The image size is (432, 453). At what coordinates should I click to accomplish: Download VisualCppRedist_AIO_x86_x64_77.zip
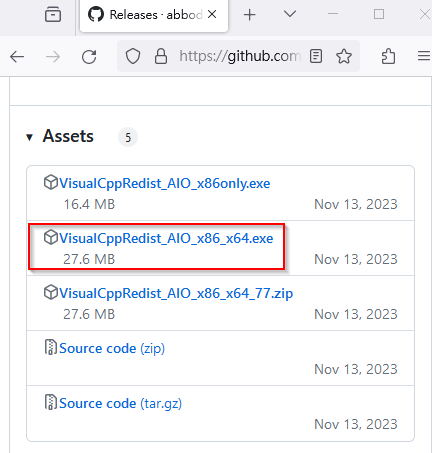click(176, 293)
